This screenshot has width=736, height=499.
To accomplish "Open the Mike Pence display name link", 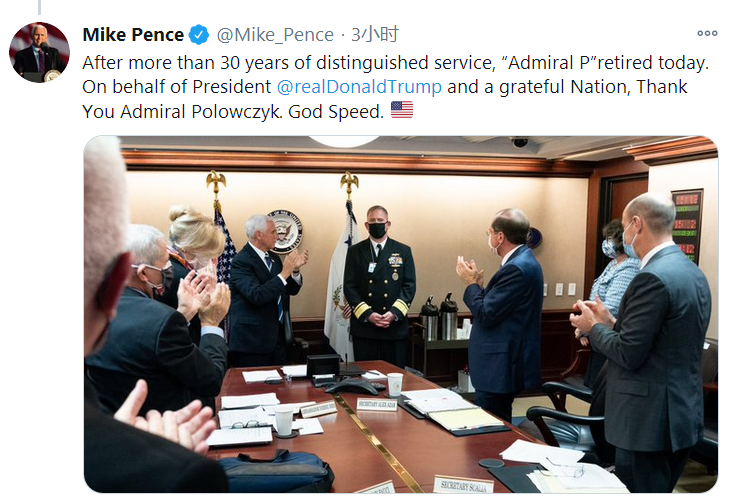I will click(133, 35).
